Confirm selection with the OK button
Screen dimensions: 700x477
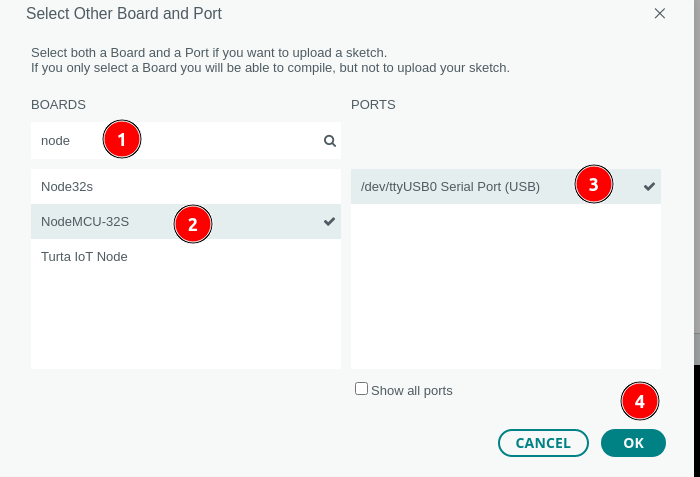[633, 443]
